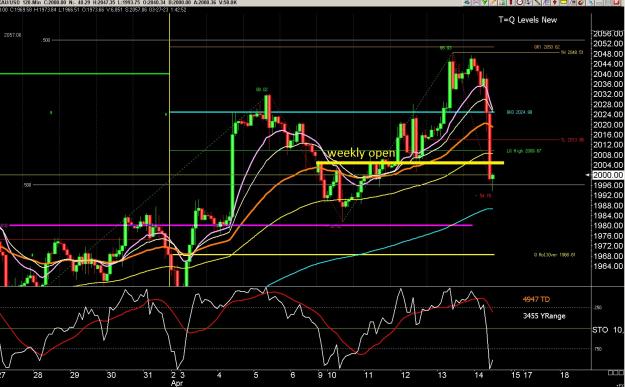Click the date label 11 on time axis
The width and height of the screenshot is (625, 387).
click(x=368, y=375)
